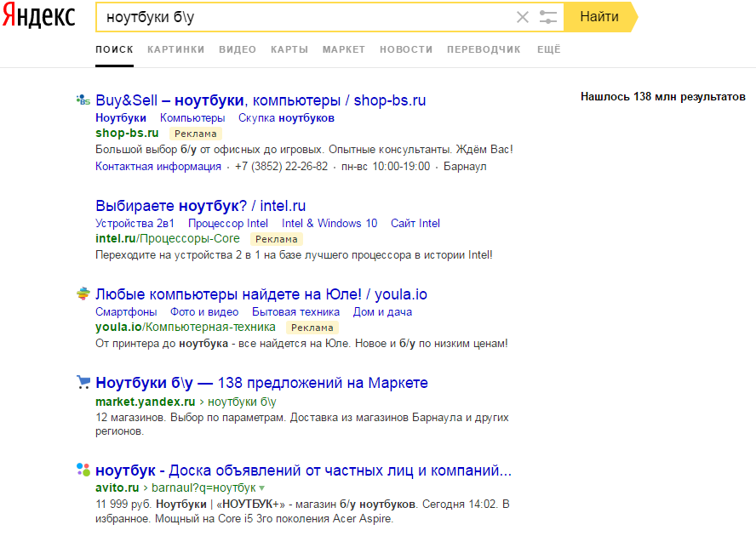Click youla.io/Компьютерная-техника URL

point(185,327)
